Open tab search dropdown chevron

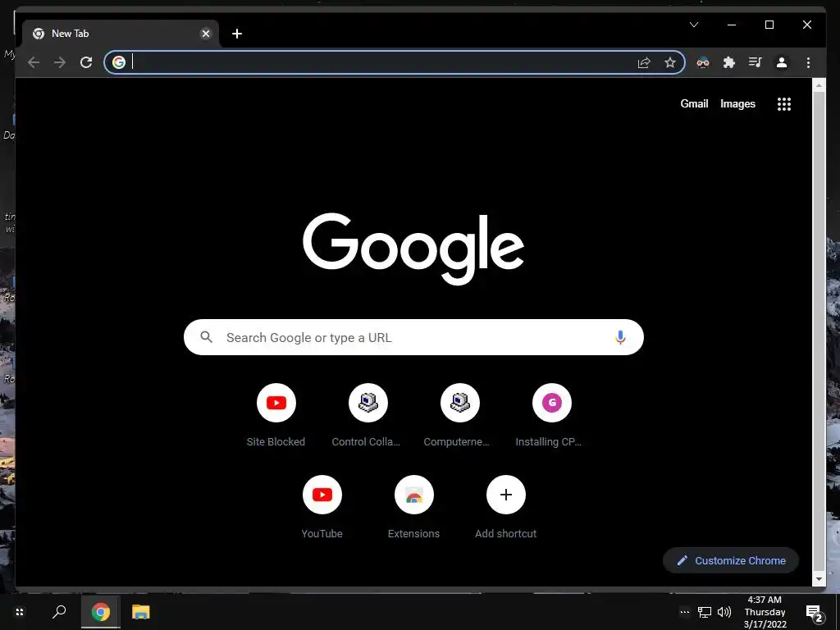coord(694,25)
